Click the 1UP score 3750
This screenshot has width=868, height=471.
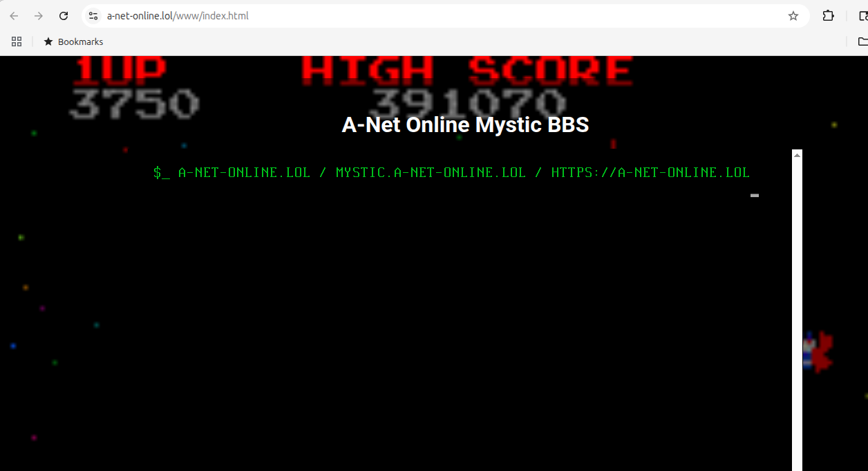[134, 104]
